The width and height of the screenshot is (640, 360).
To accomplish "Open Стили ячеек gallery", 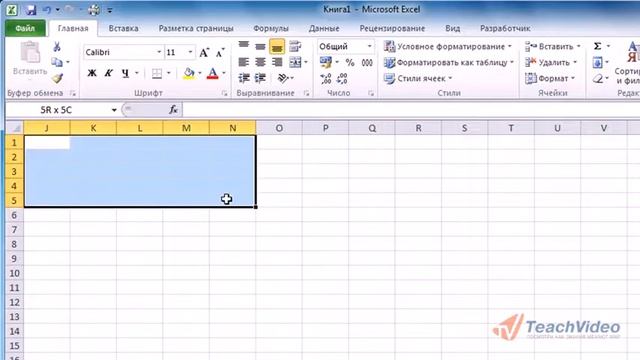I will (418, 78).
